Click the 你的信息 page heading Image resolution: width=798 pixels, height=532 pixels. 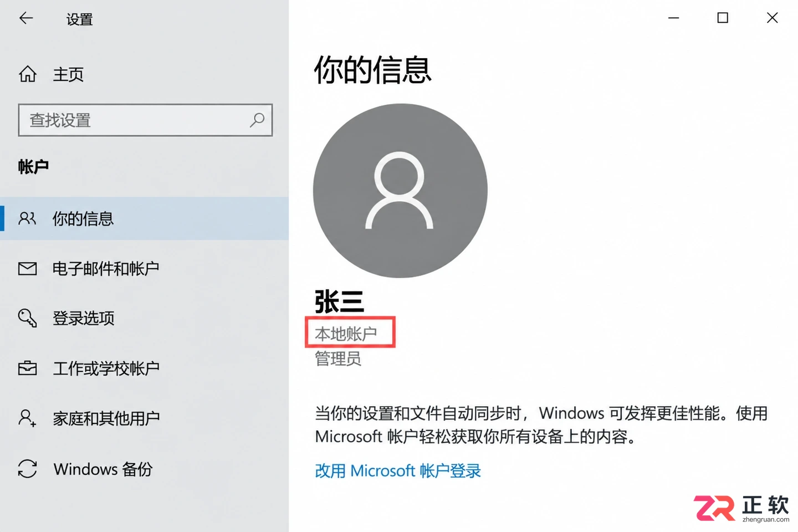click(372, 70)
